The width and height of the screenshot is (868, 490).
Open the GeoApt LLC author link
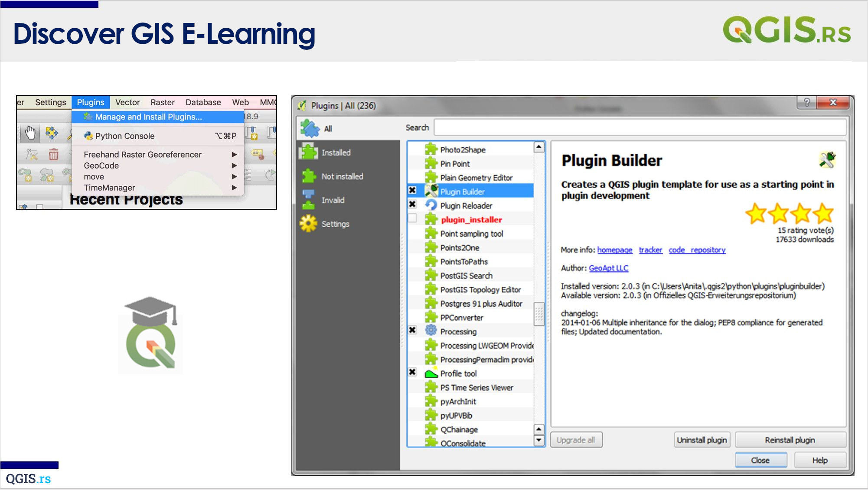tap(608, 268)
